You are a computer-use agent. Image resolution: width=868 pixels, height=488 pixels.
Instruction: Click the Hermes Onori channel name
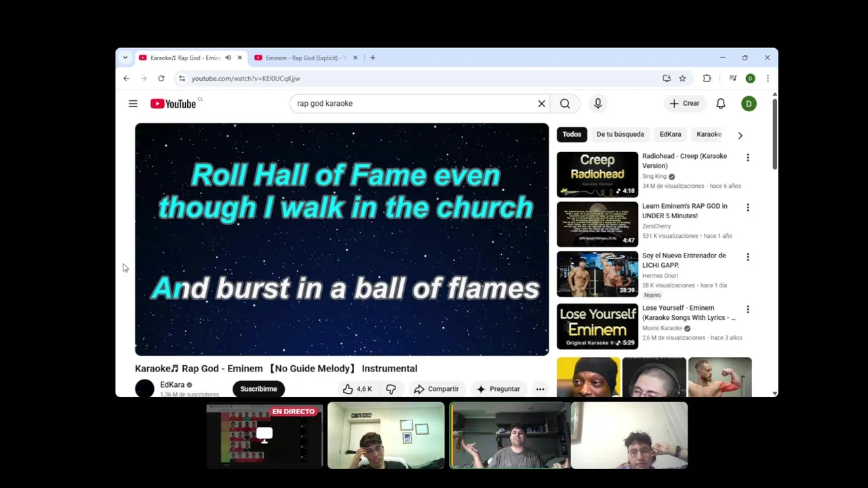(660, 276)
